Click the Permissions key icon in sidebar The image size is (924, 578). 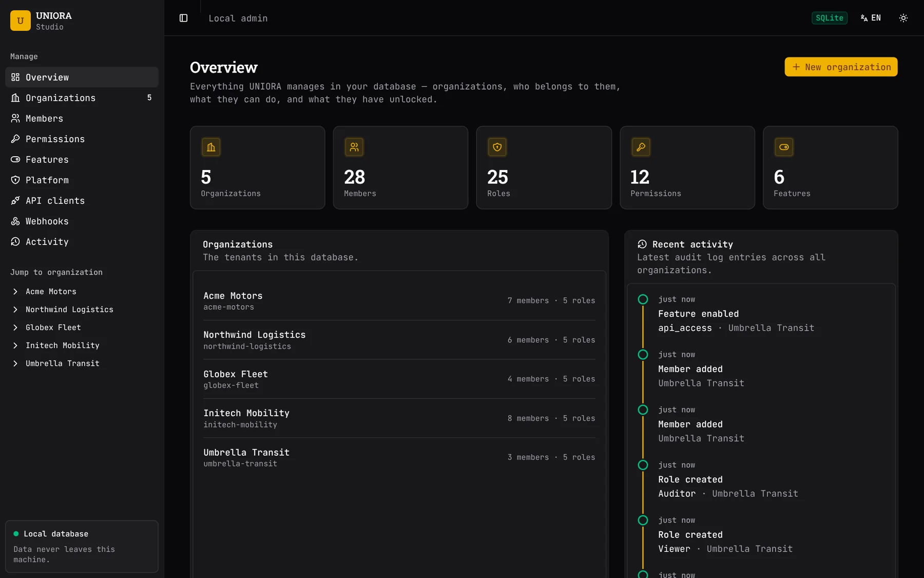pos(15,139)
